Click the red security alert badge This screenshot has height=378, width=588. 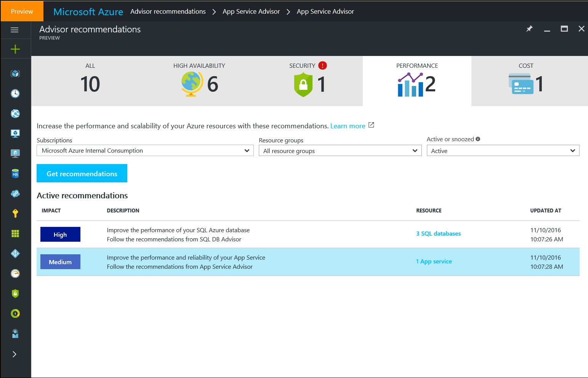322,65
